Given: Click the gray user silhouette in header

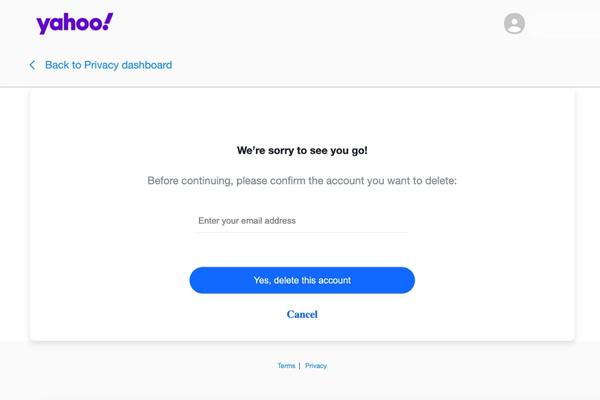Looking at the screenshot, I should (514, 24).
